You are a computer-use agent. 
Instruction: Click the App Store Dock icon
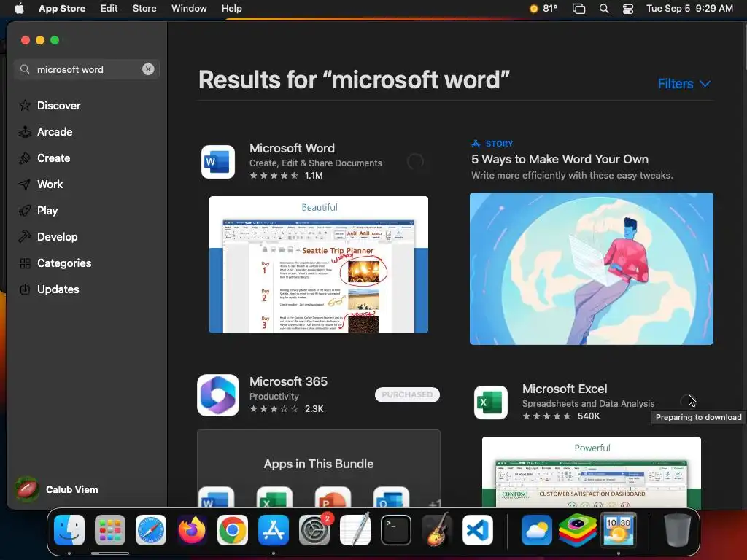[x=274, y=530]
